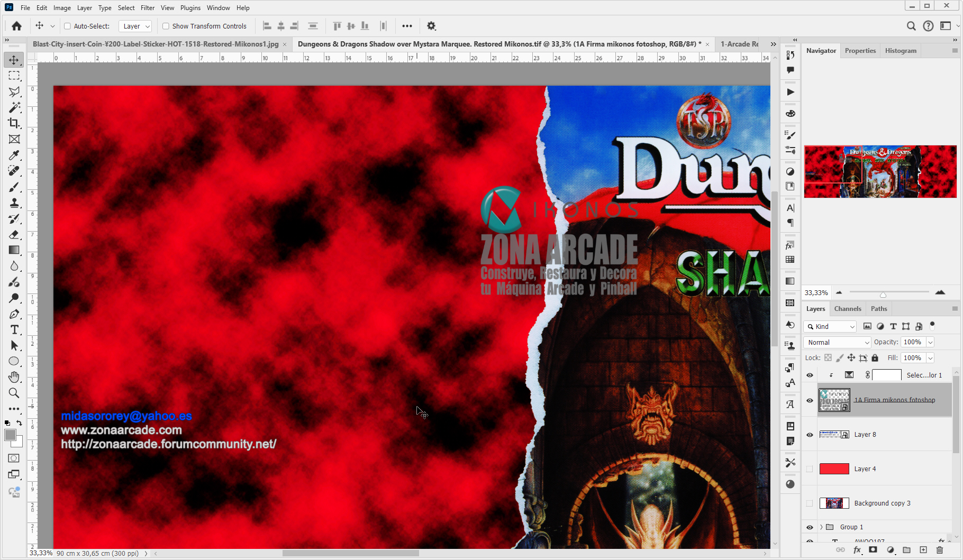The width and height of the screenshot is (963, 560).
Task: Activate the Zoom tool
Action: click(14, 393)
